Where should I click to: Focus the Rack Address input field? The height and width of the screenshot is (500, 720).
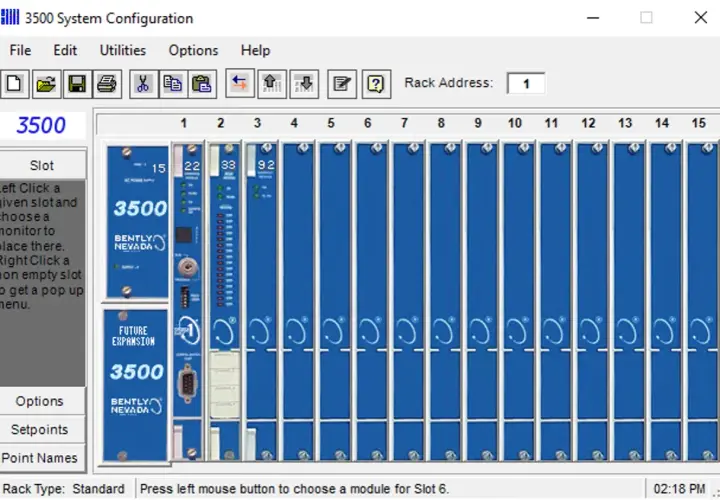526,84
